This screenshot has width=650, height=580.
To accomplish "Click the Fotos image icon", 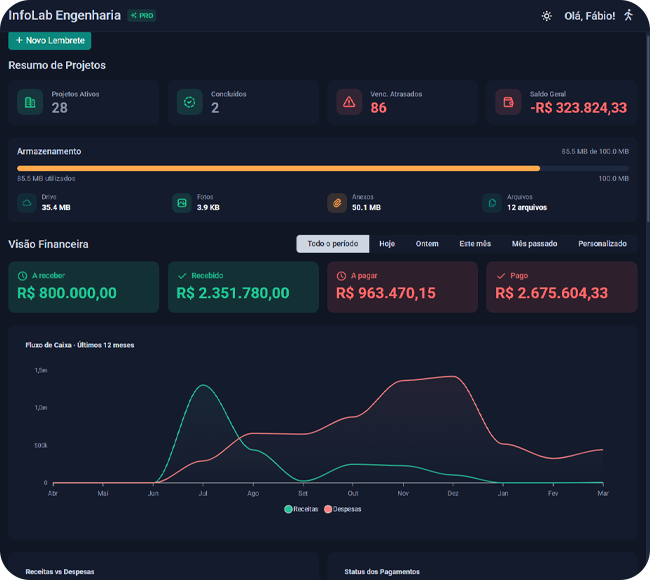I will [x=182, y=203].
